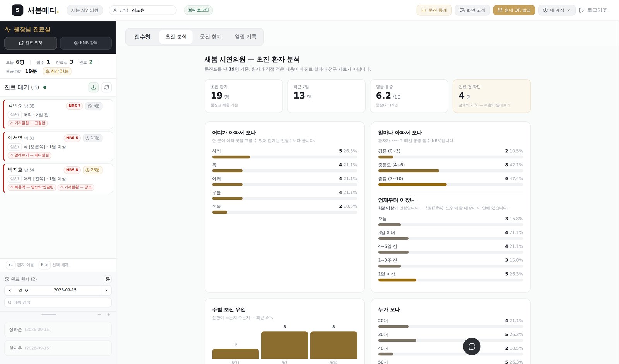Click the 중등도 (4~6) label
The width and height of the screenshot is (619, 364).
pyautogui.click(x=391, y=165)
